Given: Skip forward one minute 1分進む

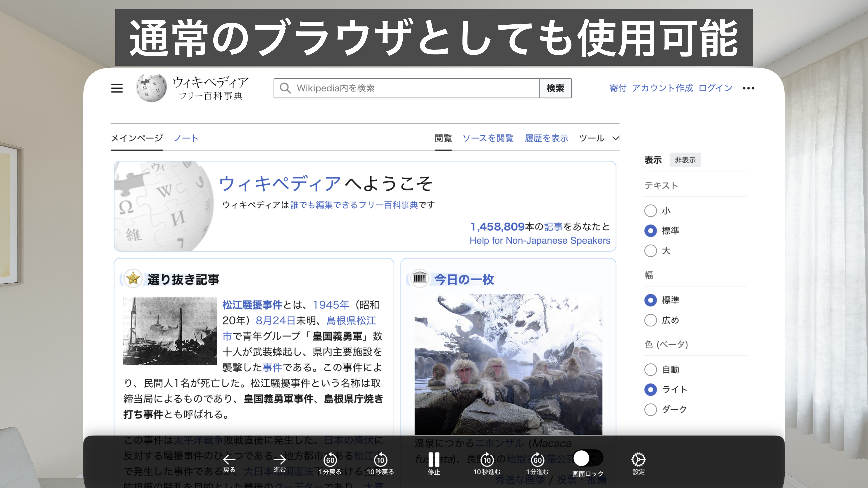Looking at the screenshot, I should pyautogui.click(x=538, y=464).
